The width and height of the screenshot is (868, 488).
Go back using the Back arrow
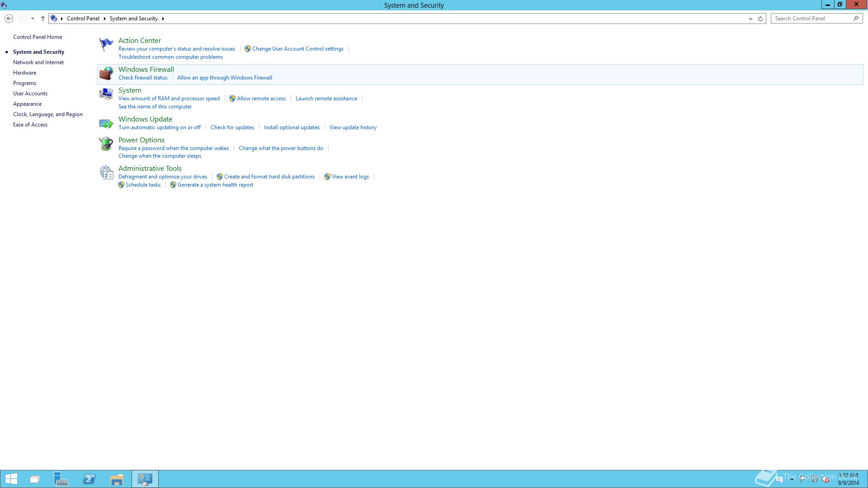pyautogui.click(x=9, y=19)
